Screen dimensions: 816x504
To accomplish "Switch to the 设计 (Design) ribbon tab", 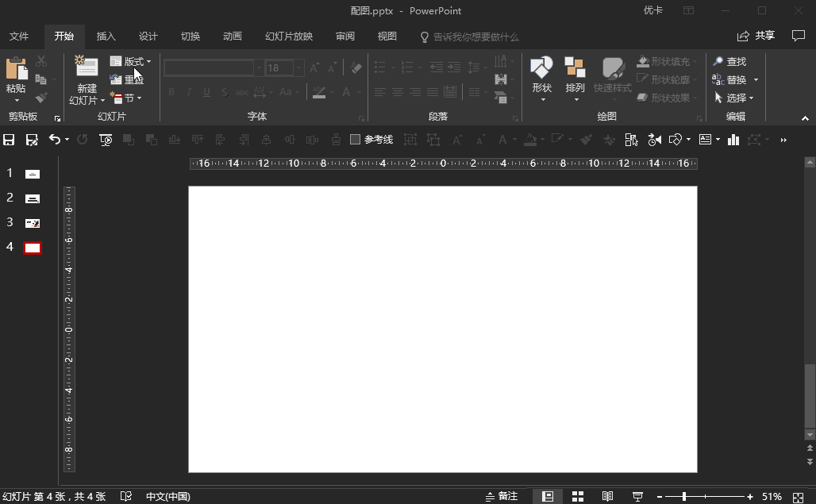I will (x=148, y=37).
